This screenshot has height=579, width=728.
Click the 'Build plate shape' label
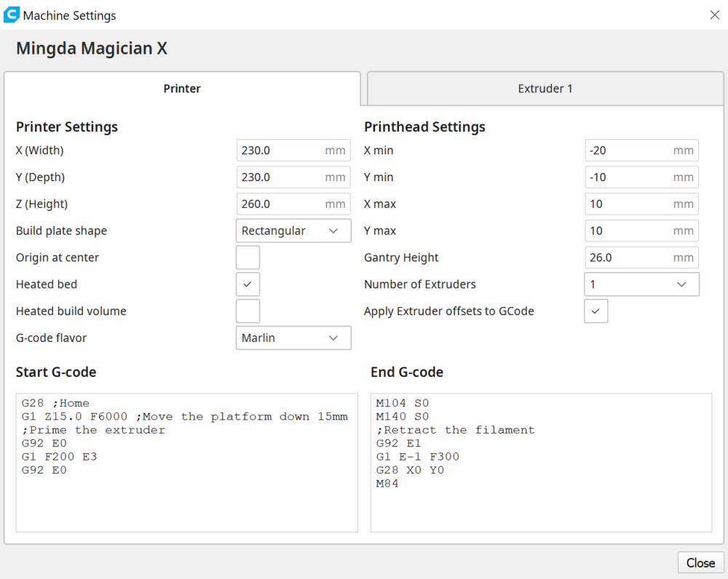pos(61,231)
